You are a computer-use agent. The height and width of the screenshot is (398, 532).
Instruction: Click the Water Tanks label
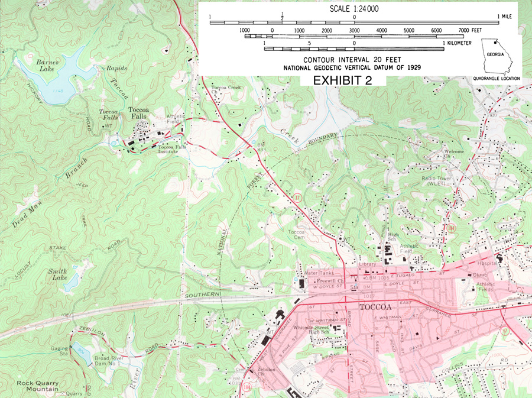319,273
